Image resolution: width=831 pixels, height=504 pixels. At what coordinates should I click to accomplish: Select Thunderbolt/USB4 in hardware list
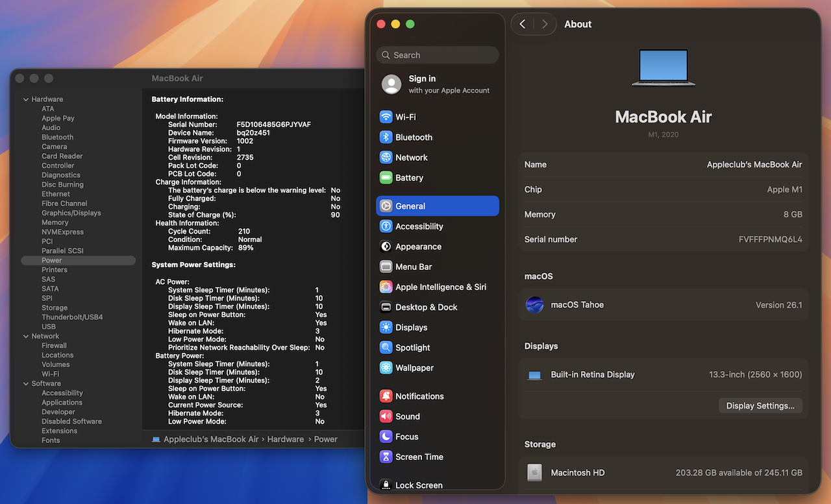point(72,317)
